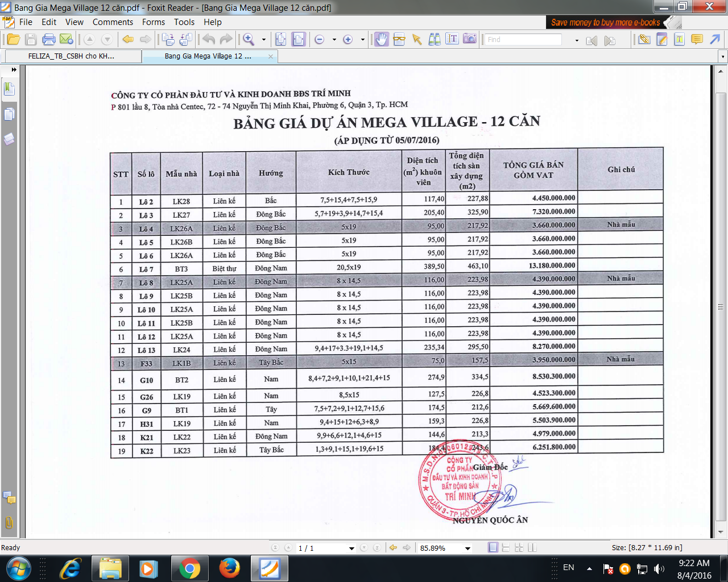Open dropdown arrow next to Zoom Out button

(334, 40)
